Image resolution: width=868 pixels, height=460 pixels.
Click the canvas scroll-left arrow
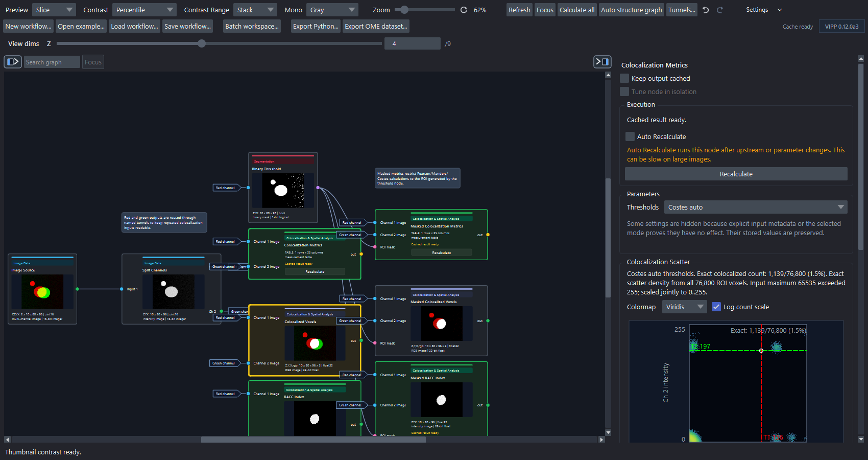point(7,440)
